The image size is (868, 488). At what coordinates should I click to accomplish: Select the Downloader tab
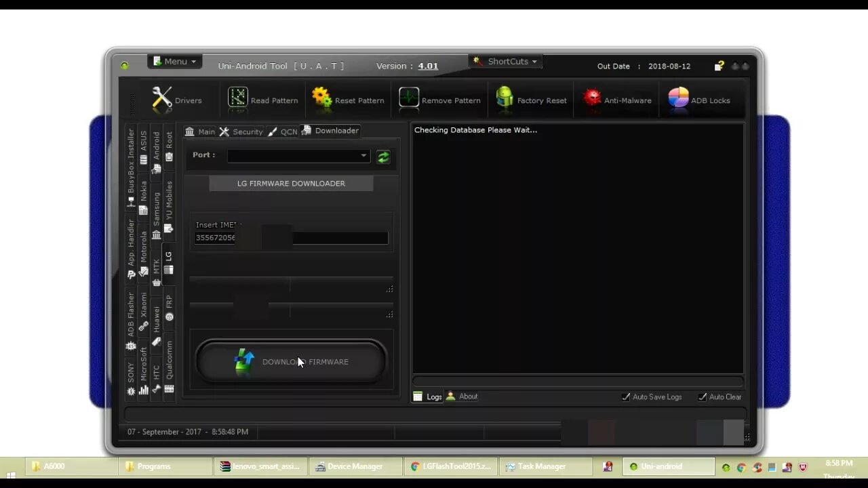point(330,130)
